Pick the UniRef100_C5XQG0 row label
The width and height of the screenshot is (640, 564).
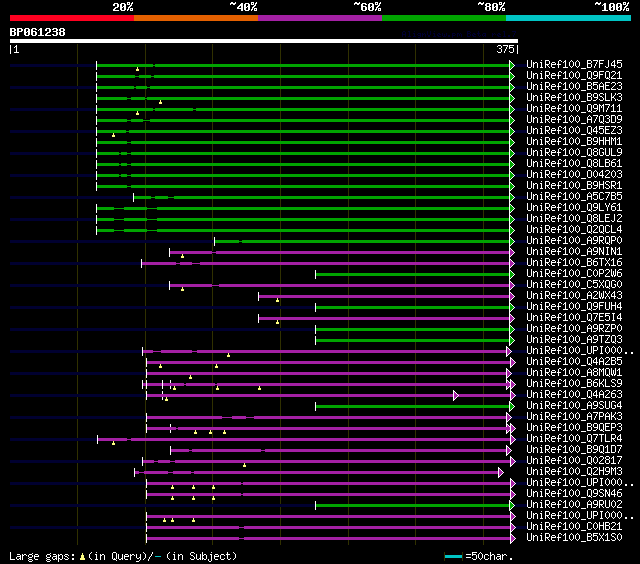click(574, 285)
